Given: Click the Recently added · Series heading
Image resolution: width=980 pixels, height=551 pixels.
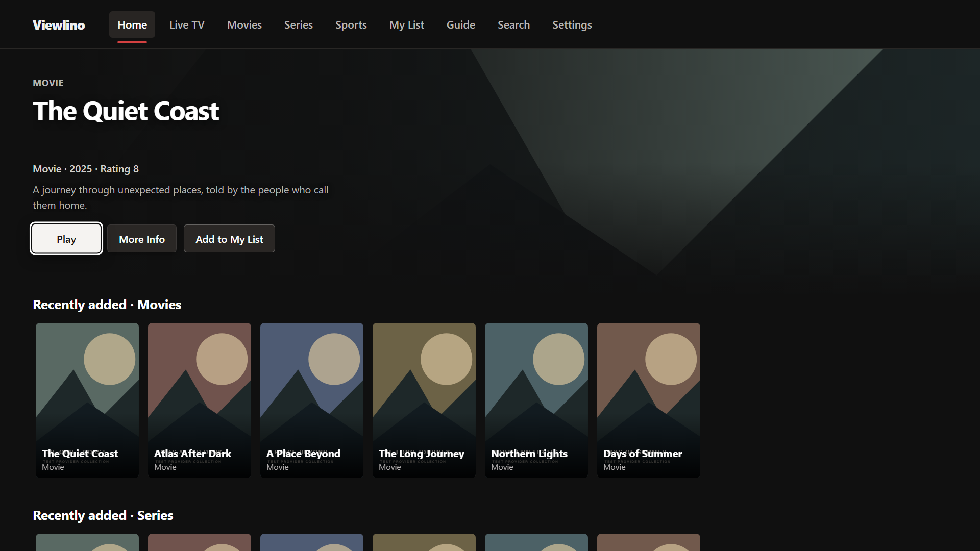Looking at the screenshot, I should (103, 515).
